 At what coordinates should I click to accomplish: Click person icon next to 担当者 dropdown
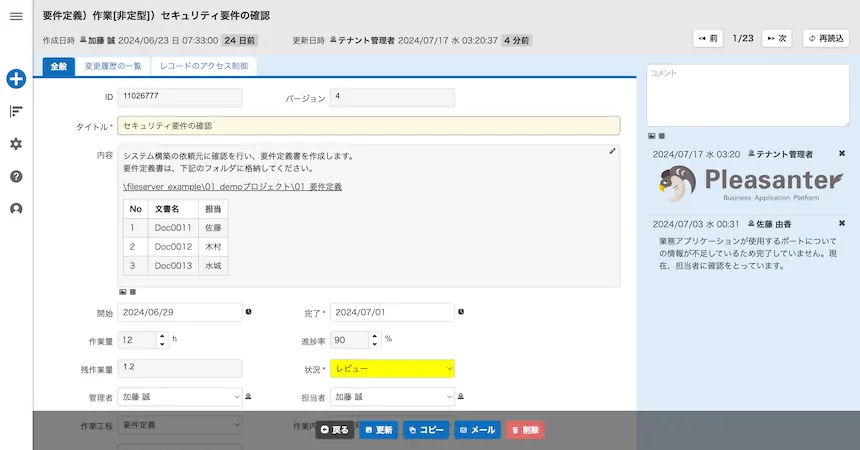[x=461, y=396]
